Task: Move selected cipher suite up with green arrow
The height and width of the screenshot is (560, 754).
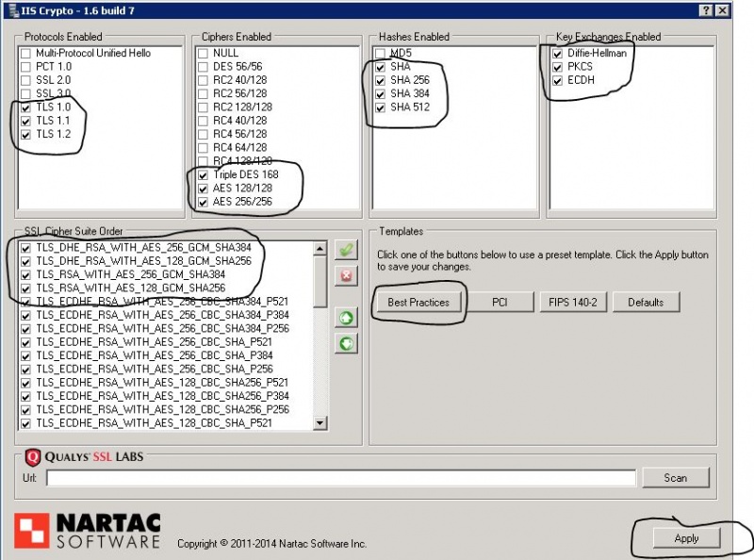Action: click(346, 318)
